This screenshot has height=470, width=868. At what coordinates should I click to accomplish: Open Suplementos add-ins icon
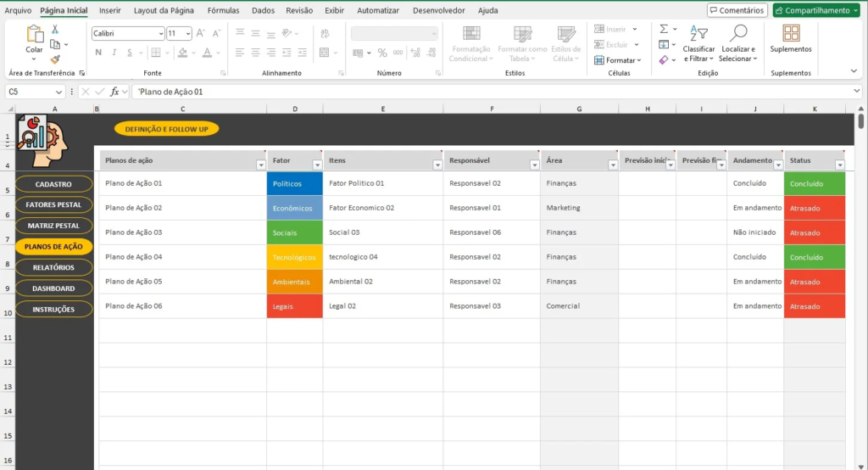click(790, 34)
